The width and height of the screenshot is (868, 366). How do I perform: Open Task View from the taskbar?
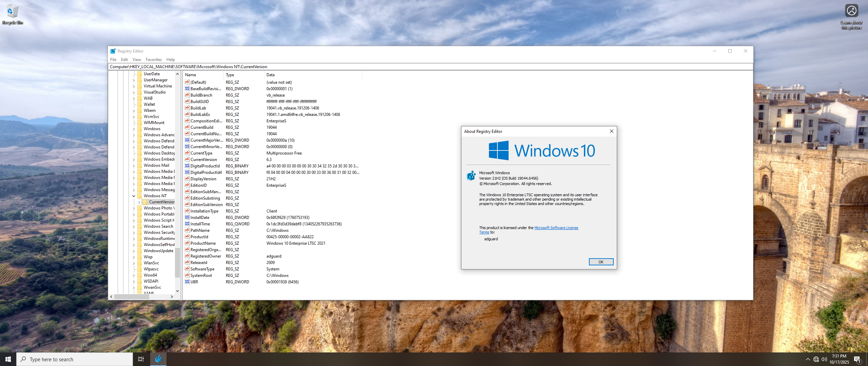(141, 359)
